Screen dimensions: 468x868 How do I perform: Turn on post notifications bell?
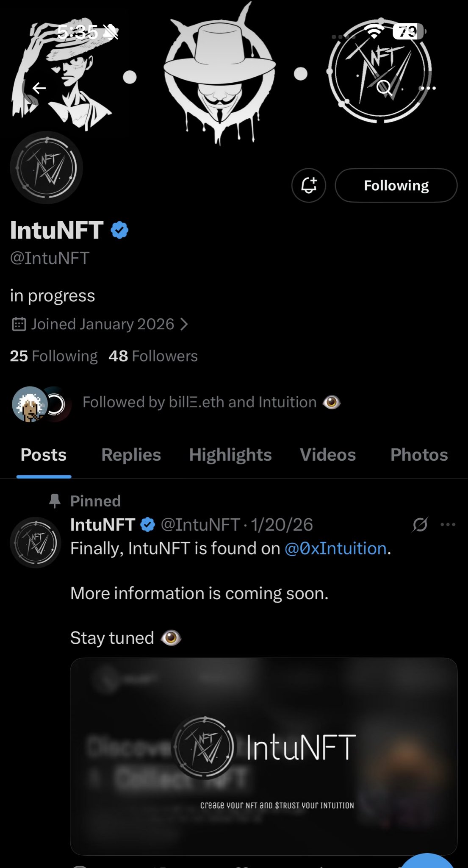(309, 185)
